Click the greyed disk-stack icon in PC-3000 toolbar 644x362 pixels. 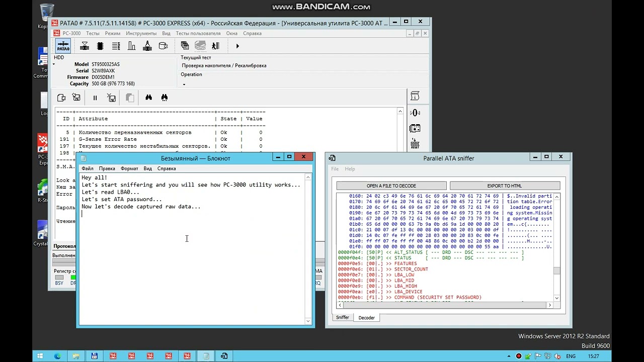(200, 46)
